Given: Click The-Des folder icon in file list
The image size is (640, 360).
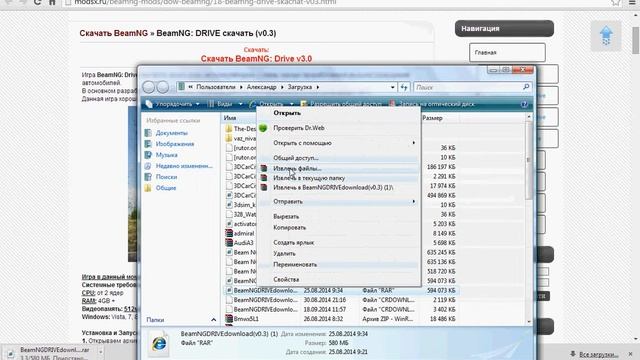Looking at the screenshot, I should pos(229,129).
